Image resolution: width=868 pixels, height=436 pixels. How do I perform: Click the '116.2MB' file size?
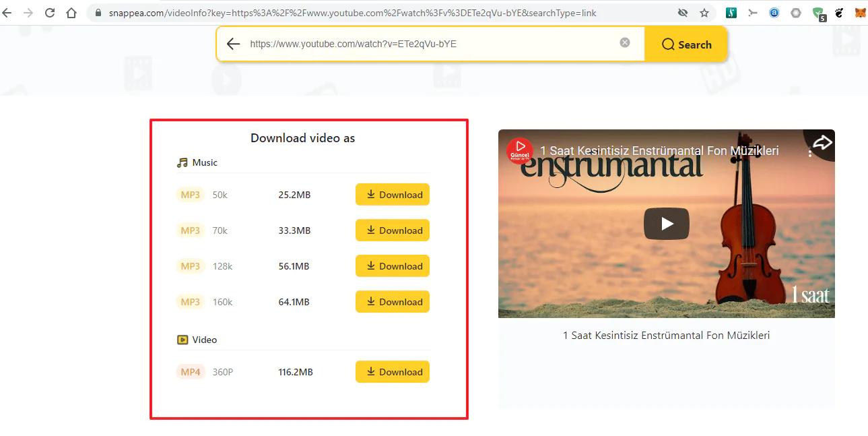[296, 372]
